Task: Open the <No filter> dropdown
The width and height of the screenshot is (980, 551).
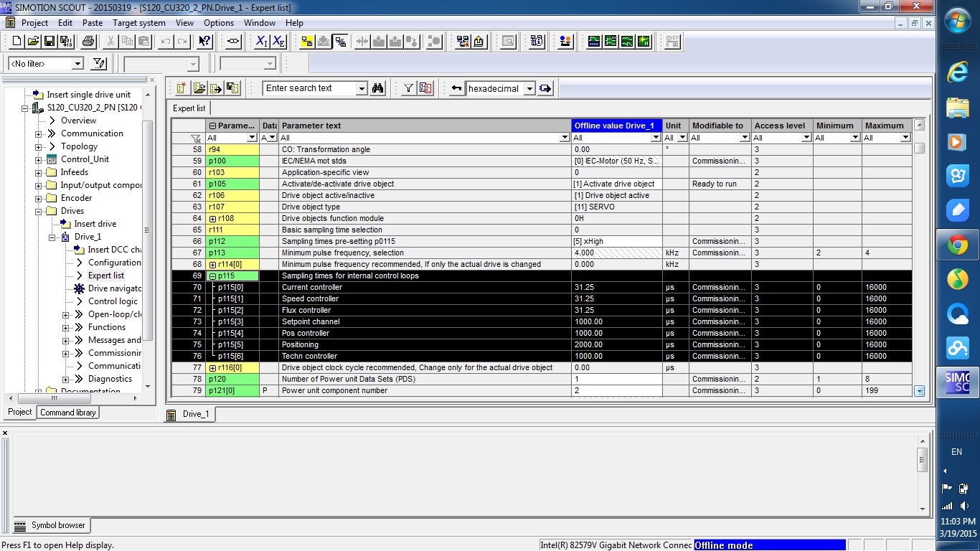Action: 77,64
